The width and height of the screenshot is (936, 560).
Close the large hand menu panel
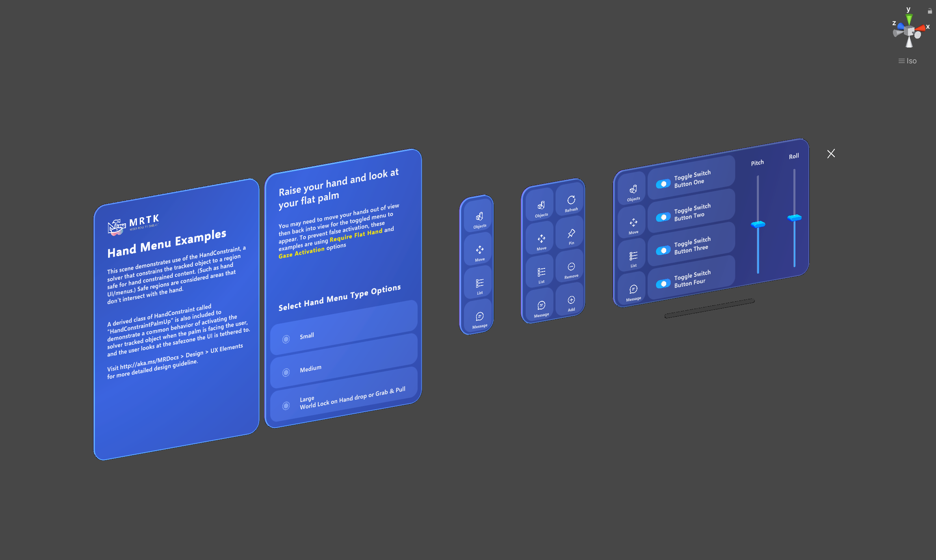[x=831, y=154]
